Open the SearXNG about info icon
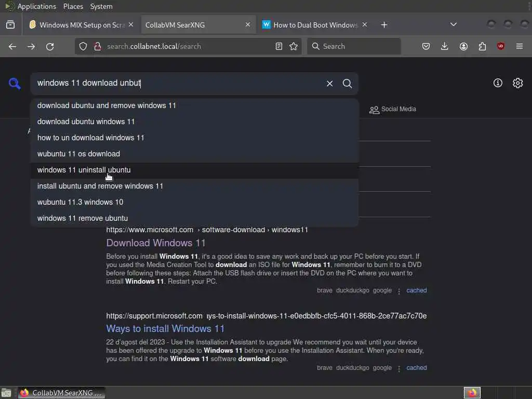This screenshot has height=399, width=532. point(498,83)
